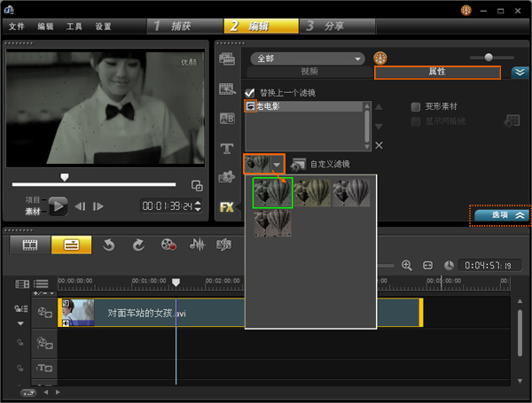Click the project duration clock icon

(x=449, y=266)
